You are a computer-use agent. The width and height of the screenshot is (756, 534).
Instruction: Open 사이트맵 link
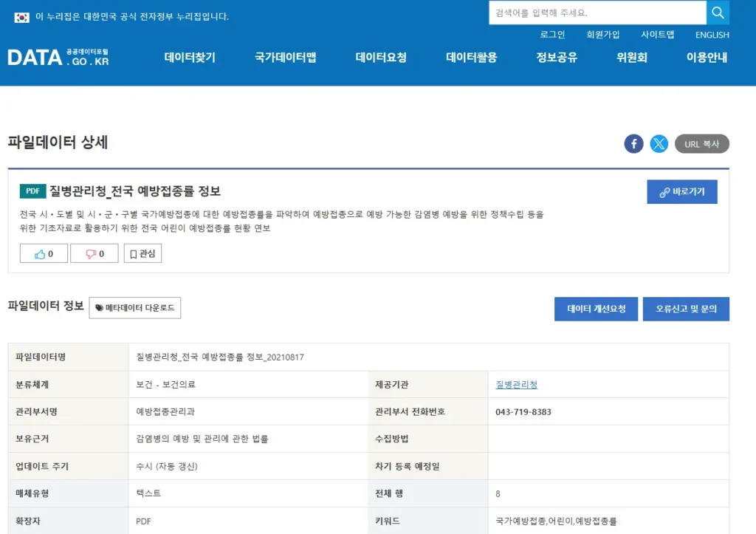pos(657,35)
